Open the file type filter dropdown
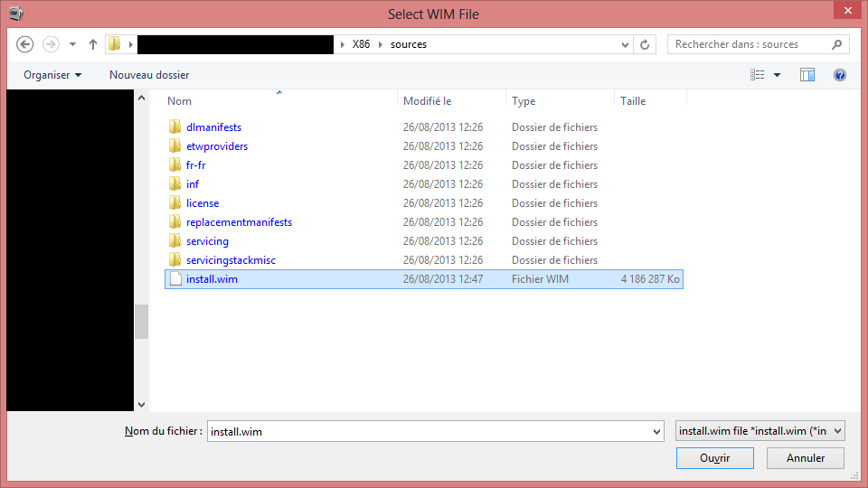The image size is (868, 488). 759,432
